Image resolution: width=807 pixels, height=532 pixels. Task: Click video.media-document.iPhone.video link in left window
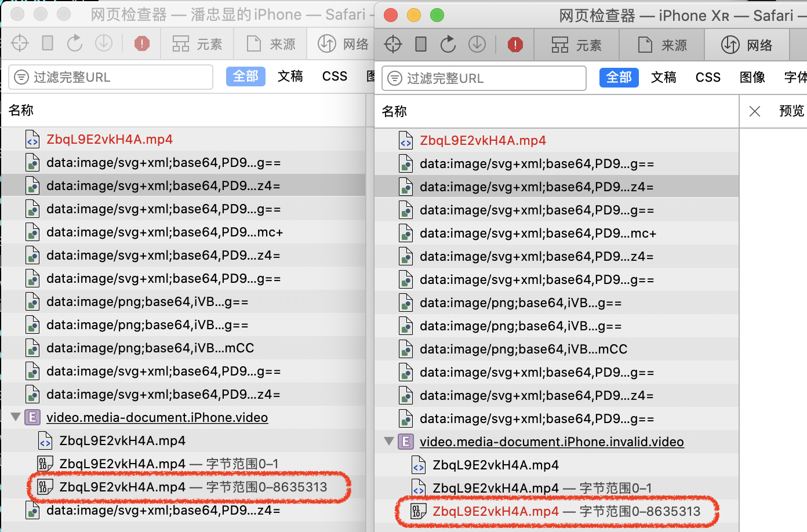[x=157, y=417]
